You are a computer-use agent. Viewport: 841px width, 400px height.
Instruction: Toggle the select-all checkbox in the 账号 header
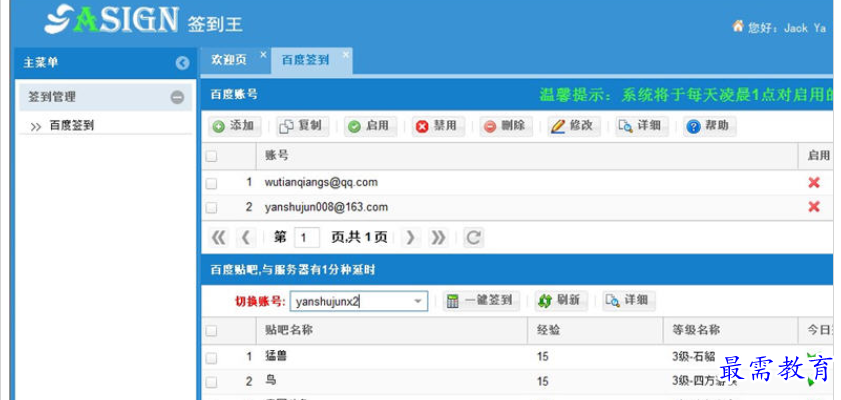[x=211, y=156]
